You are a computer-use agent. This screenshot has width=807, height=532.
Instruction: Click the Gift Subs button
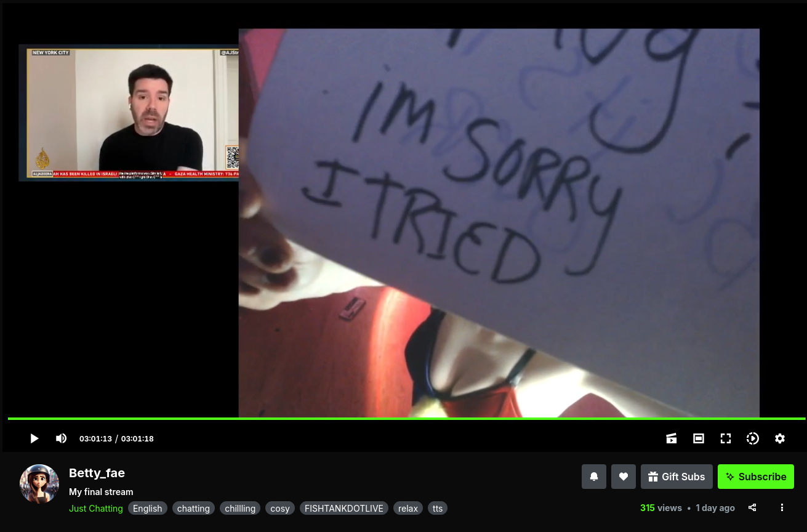677,477
